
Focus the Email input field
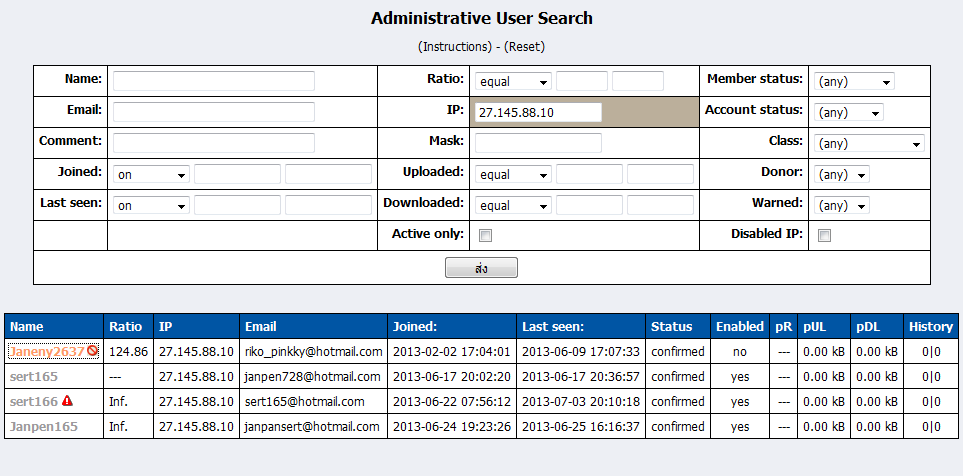click(214, 112)
